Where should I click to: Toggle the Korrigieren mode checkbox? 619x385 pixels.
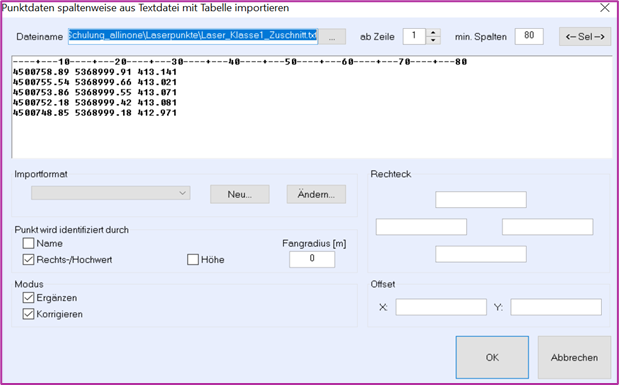point(28,314)
